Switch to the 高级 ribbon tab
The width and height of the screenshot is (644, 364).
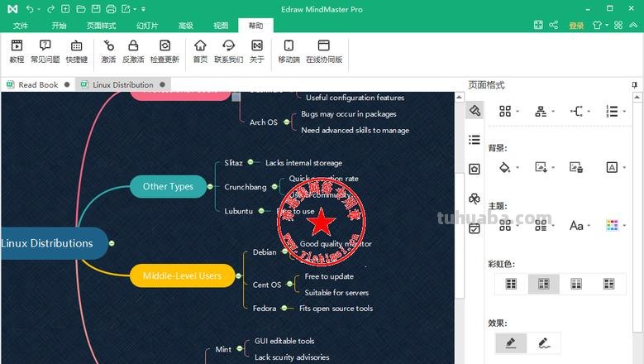(x=186, y=26)
